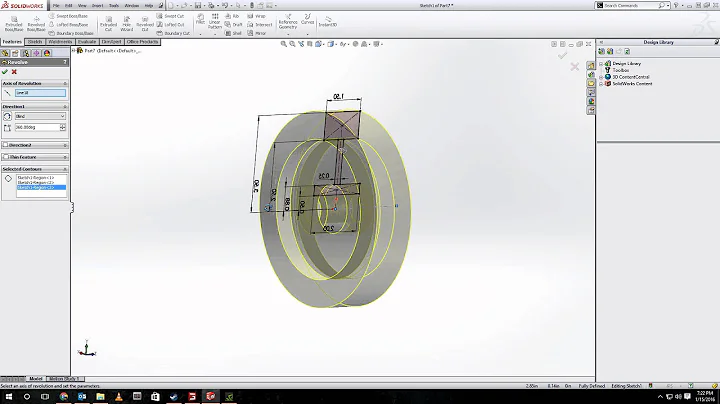Viewport: 720px width, 404px height.
Task: Click the Draft feature tool
Action: [x=233, y=25]
